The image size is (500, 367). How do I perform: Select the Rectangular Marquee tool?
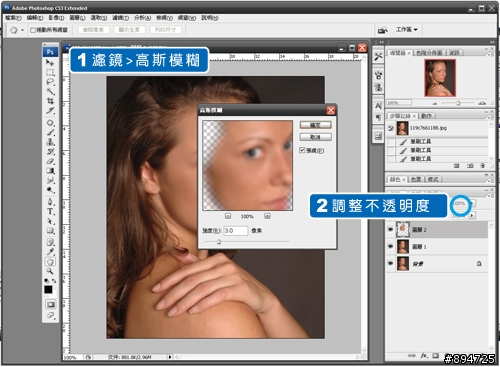[50, 72]
